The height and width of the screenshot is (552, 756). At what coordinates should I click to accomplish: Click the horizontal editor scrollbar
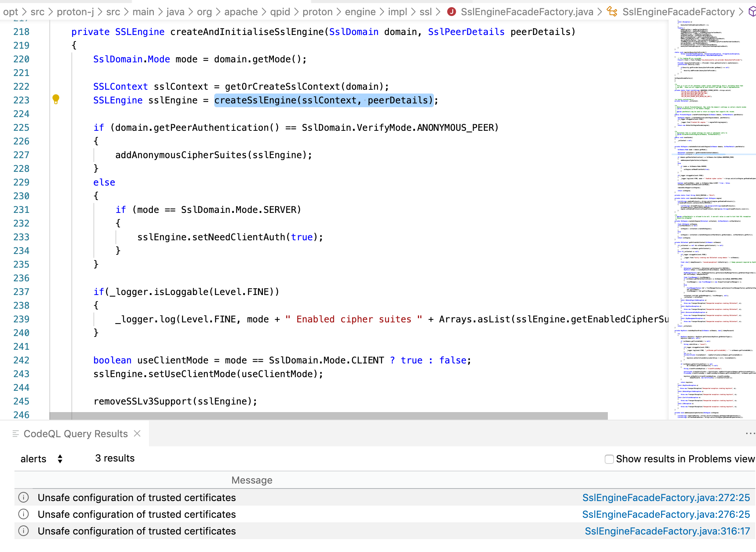coord(328,416)
